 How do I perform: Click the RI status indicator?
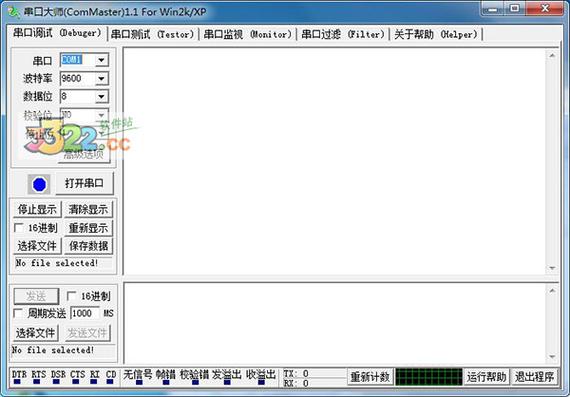(94, 382)
